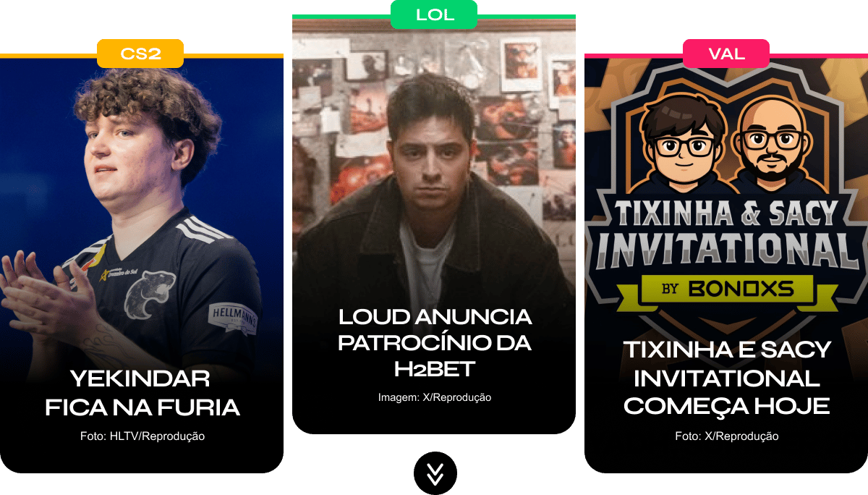Select the VAL category tag
868x495 pixels.
(726, 54)
